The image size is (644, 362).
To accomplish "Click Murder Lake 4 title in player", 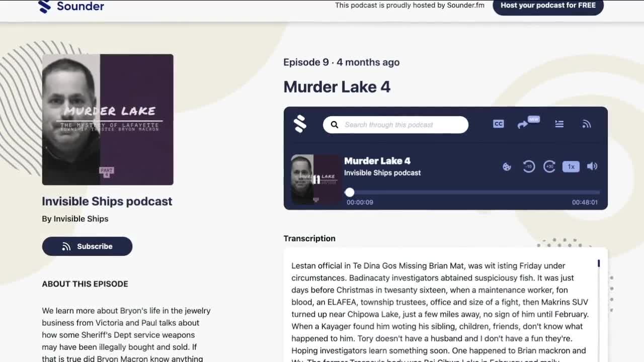I will [377, 161].
